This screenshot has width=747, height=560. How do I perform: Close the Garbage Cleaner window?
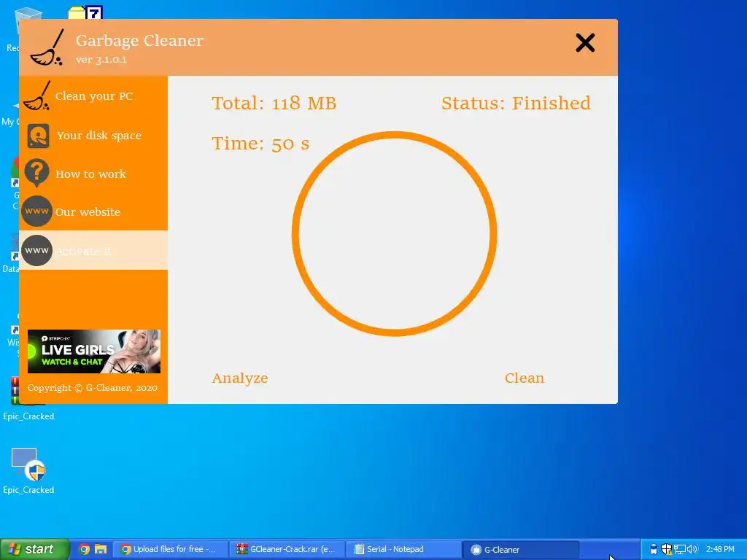coord(585,43)
